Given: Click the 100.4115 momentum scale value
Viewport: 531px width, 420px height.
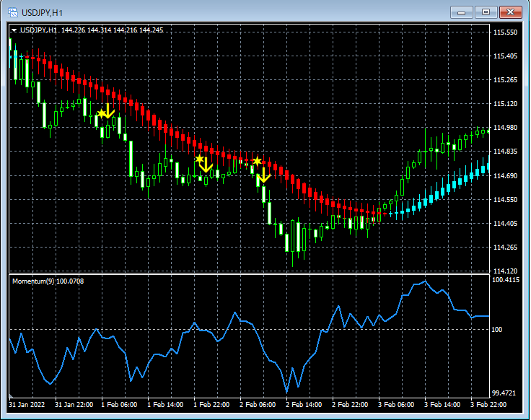Looking at the screenshot, I should 506,280.
